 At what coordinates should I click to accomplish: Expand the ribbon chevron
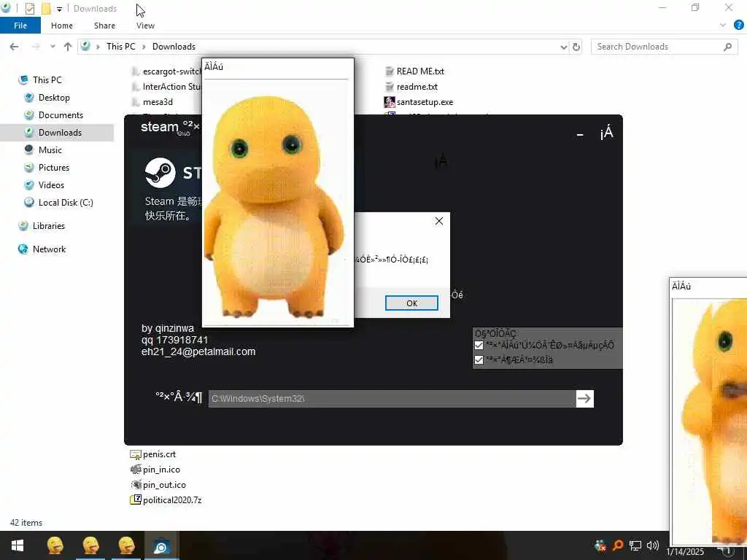pyautogui.click(x=723, y=26)
